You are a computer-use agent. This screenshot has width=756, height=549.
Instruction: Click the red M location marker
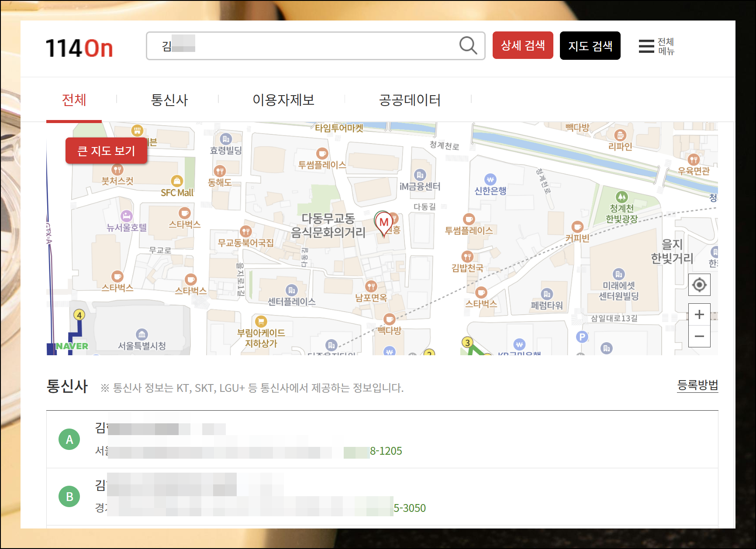coord(384,223)
